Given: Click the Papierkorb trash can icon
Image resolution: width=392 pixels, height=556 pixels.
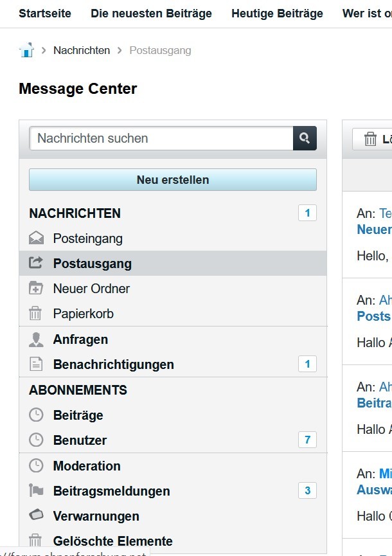Looking at the screenshot, I should (37, 314).
